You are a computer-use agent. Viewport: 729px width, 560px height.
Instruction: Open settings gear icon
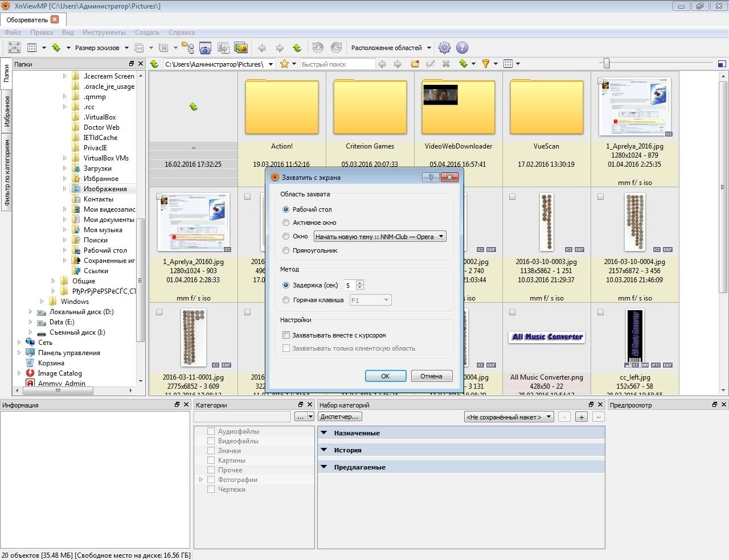444,48
